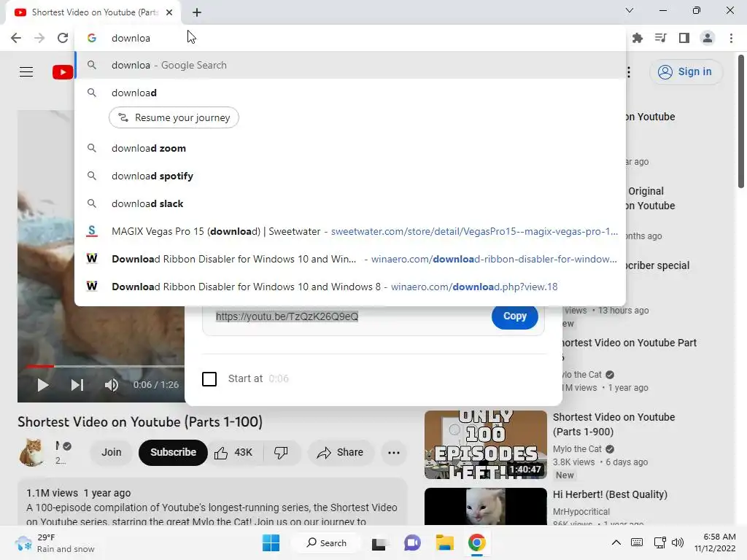
Task: Open 'Shortest Video on Youtube (Parts 1-900)' title
Action: [614, 424]
